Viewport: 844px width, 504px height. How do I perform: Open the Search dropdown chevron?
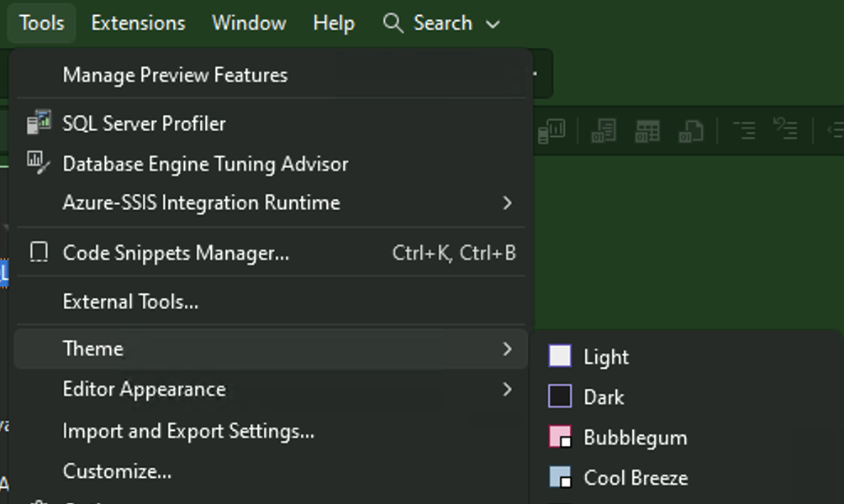click(x=492, y=24)
